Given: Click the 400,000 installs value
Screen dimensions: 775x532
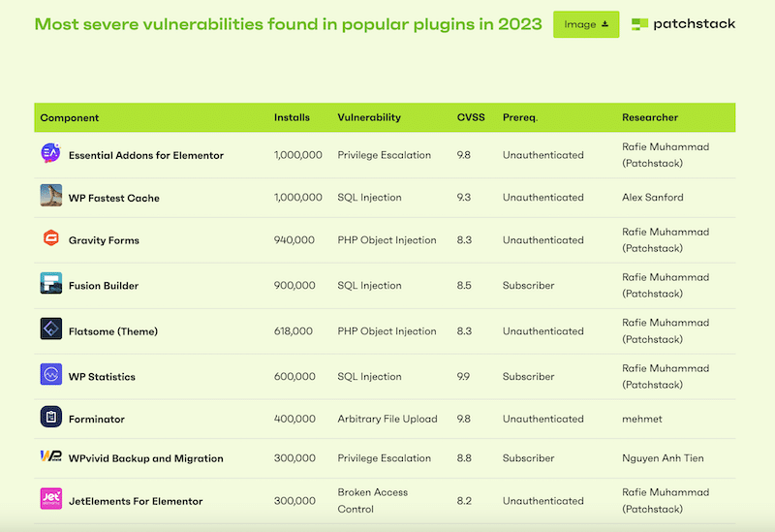Looking at the screenshot, I should coord(294,419).
